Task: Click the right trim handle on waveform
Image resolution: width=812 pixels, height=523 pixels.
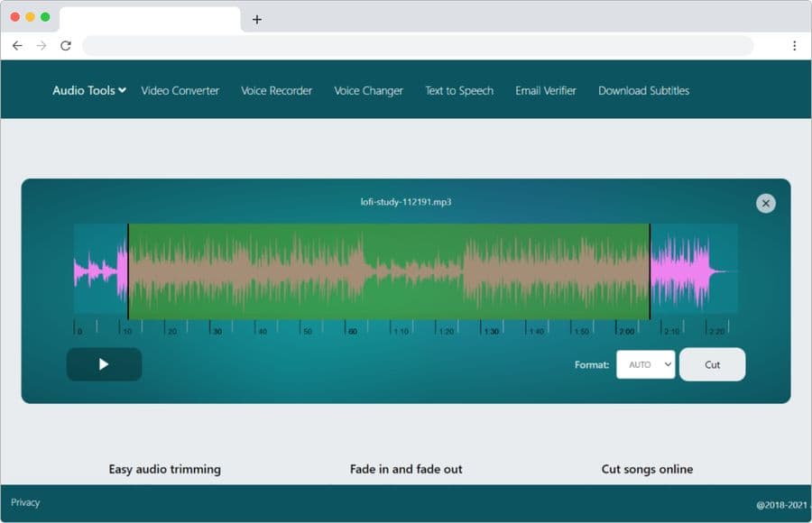Action: (650, 271)
